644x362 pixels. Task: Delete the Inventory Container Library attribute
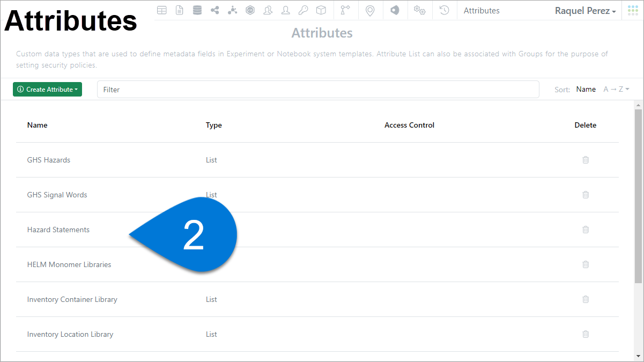tap(586, 299)
